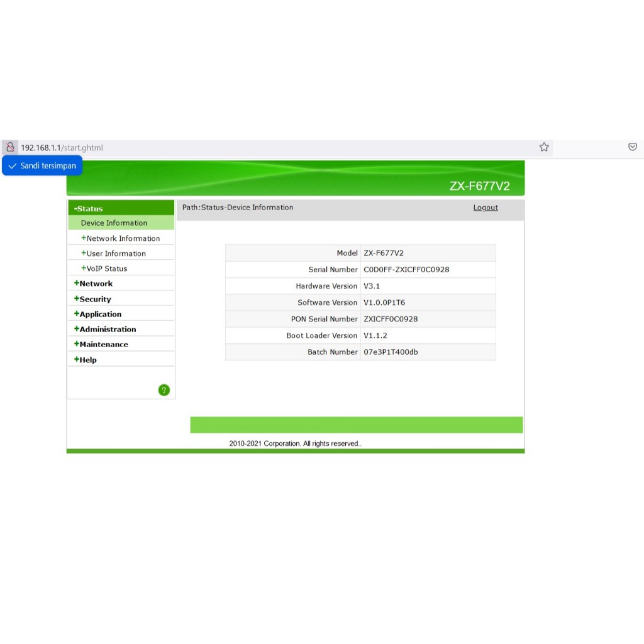This screenshot has height=644, width=644.
Task: Log out using the Logout link
Action: (x=486, y=208)
